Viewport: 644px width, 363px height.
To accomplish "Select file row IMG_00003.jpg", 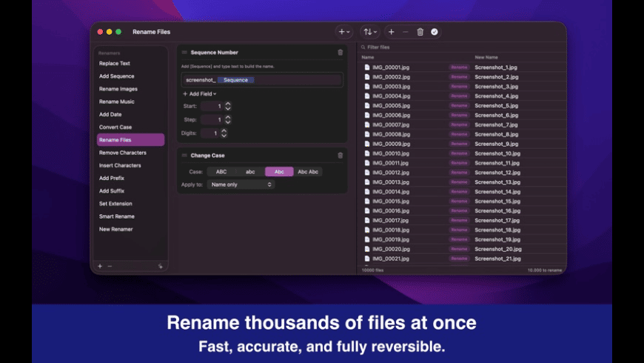I will tap(462, 87).
